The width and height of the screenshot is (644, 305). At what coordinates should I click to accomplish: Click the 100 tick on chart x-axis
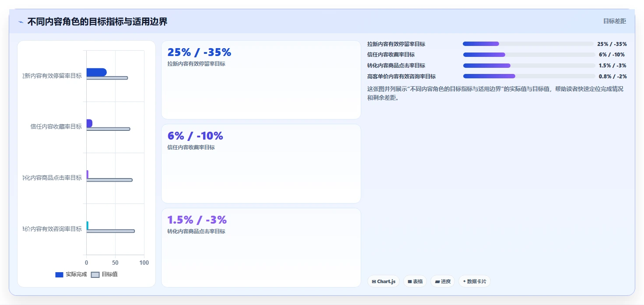pyautogui.click(x=144, y=263)
